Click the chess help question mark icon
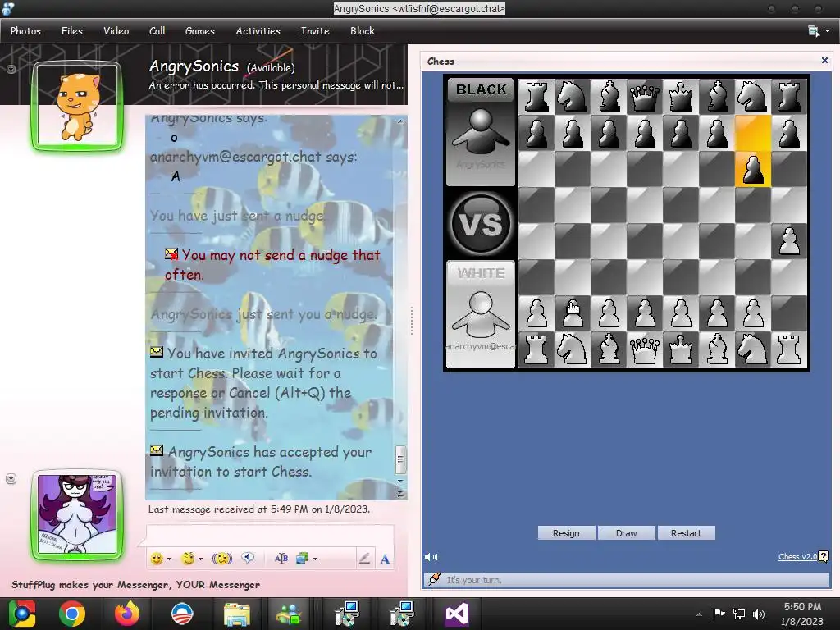 [x=824, y=557]
